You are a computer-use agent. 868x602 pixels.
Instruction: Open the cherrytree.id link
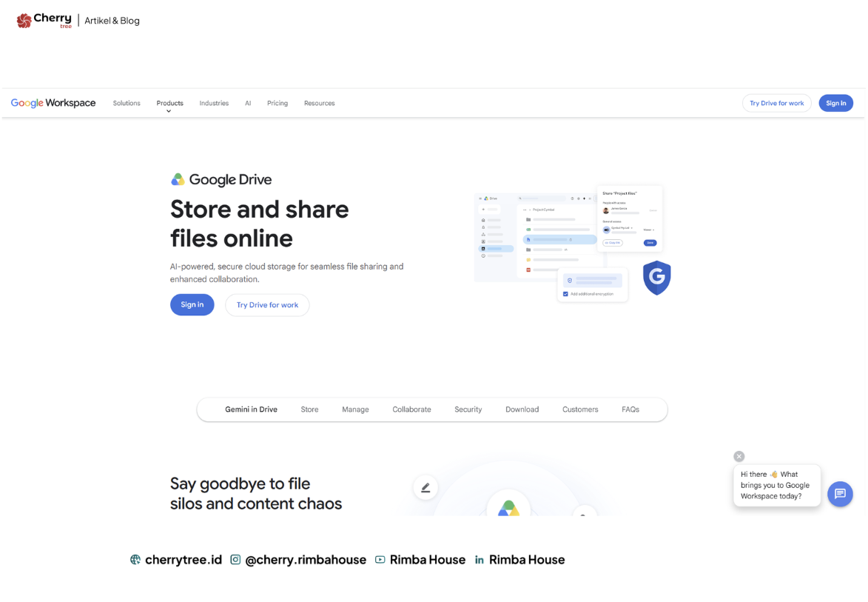coord(184,559)
